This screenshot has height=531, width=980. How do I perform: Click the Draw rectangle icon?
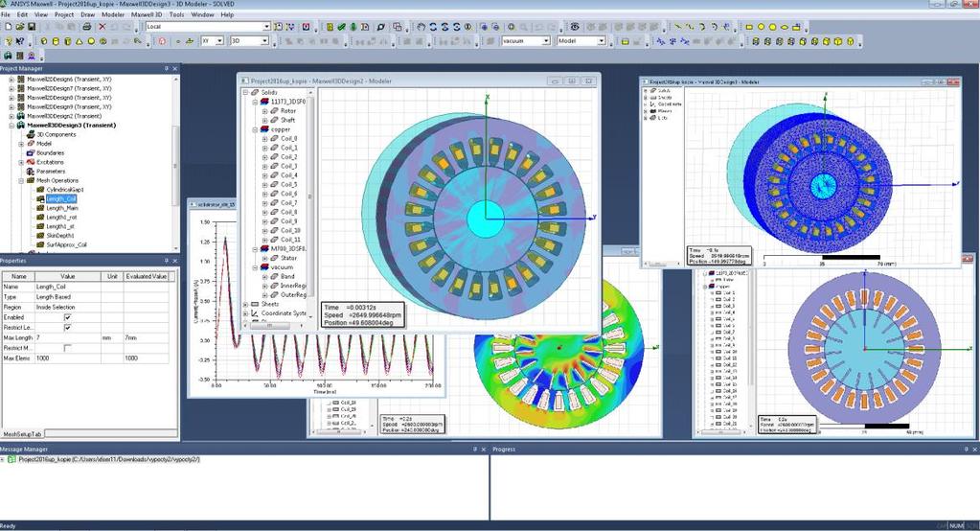coord(749,27)
